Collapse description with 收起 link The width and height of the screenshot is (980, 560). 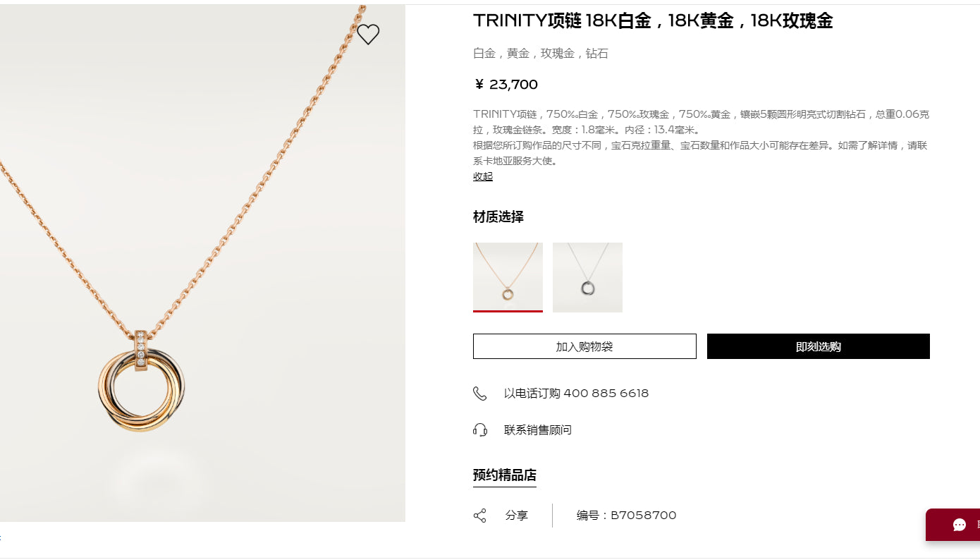pyautogui.click(x=483, y=176)
